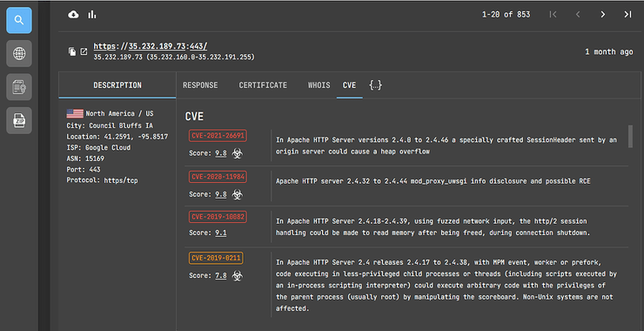
Task: Open host in new tab icon
Action: point(84,51)
